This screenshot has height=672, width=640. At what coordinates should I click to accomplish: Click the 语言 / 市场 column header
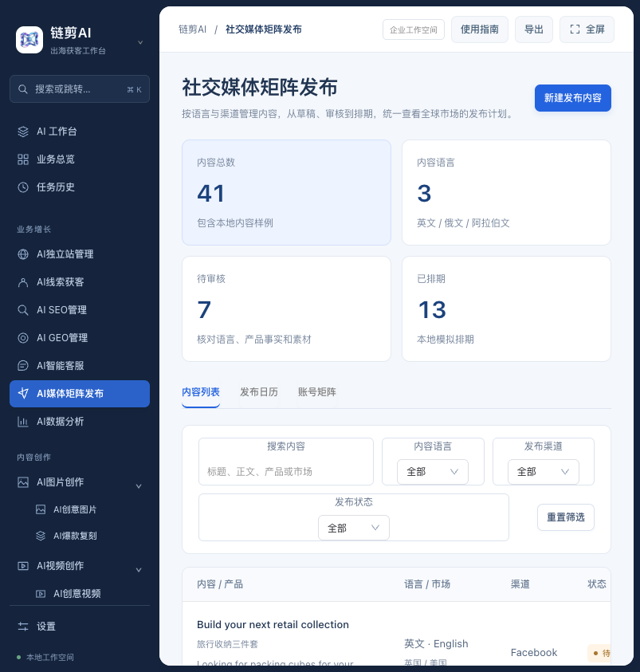[427, 584]
